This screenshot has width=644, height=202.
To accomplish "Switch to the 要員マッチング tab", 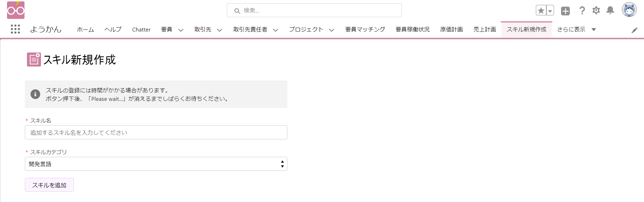I will tap(365, 30).
